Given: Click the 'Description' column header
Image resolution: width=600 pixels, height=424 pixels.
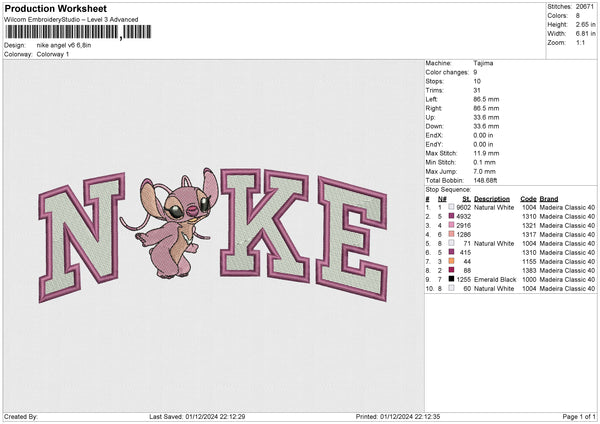Looking at the screenshot, I should click(492, 199).
